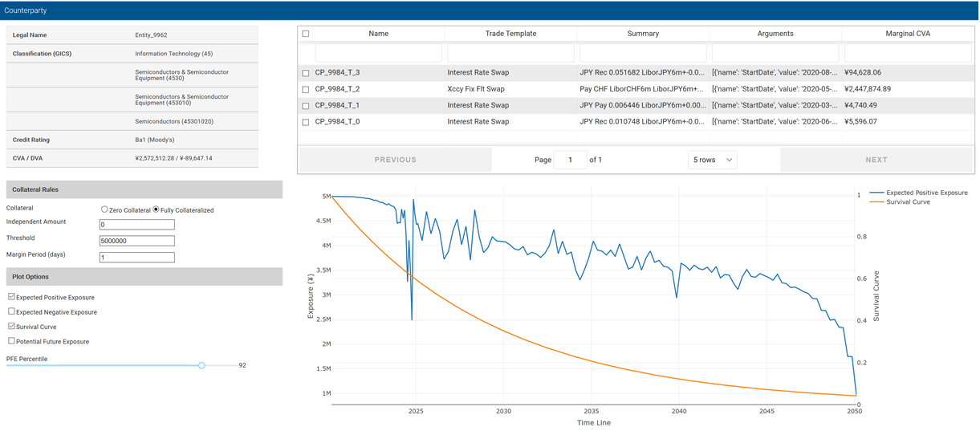Click the Threshold input field
This screenshot has width=980, height=435.
pyautogui.click(x=136, y=241)
